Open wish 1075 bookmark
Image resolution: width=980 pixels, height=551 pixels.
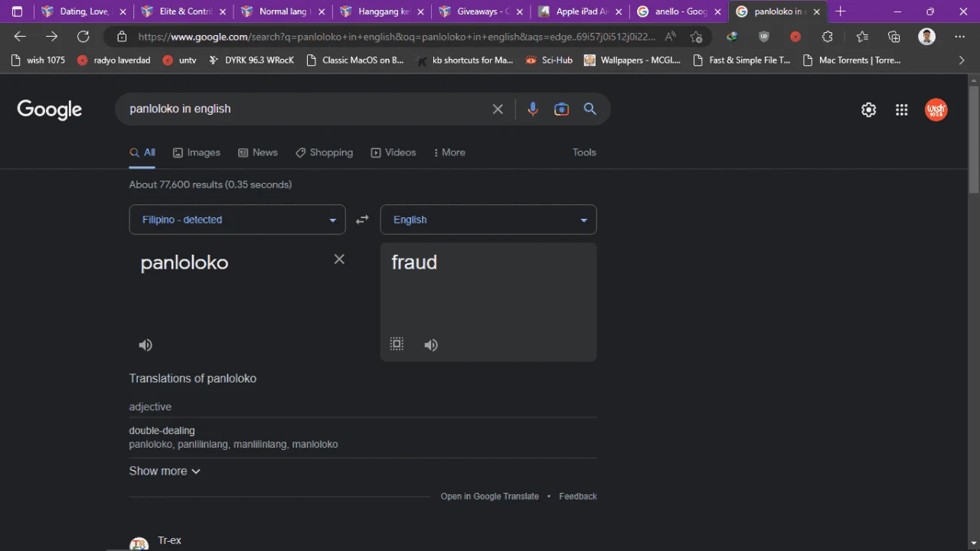click(38, 60)
